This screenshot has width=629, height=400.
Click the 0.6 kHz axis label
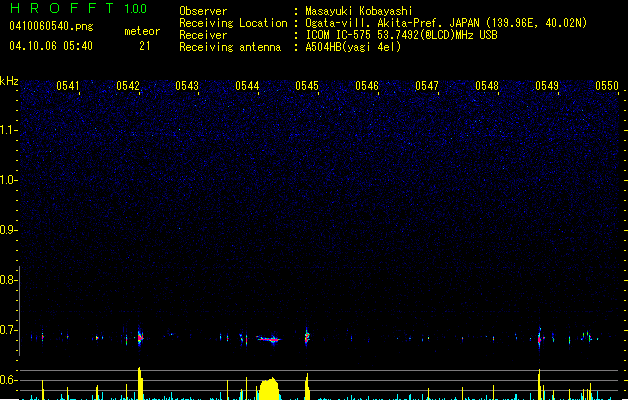pos(8,380)
